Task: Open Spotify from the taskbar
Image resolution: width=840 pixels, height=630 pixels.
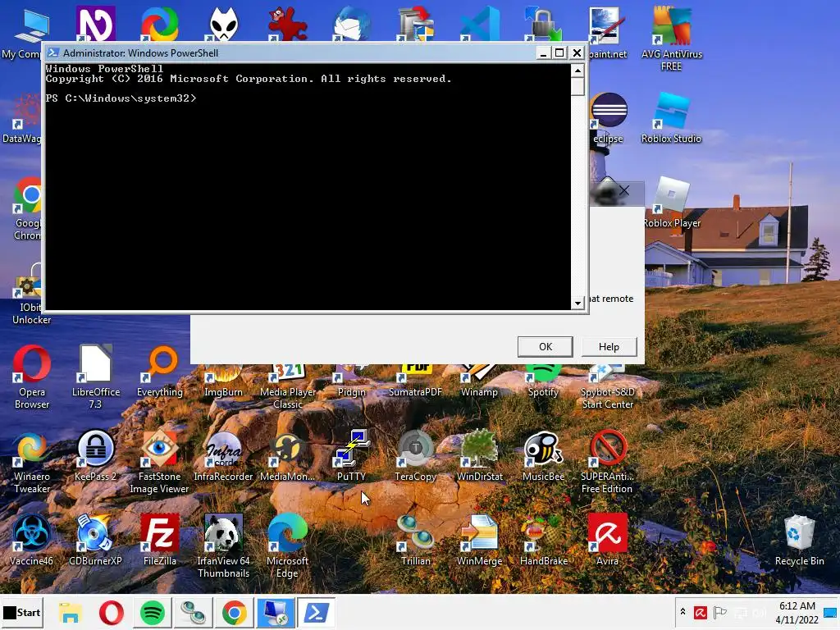Action: point(153,612)
